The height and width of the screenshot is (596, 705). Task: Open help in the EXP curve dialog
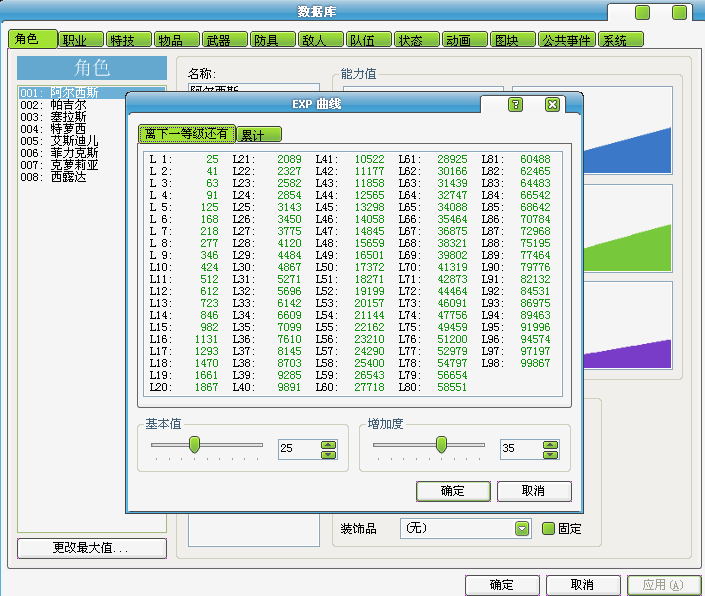[515, 105]
